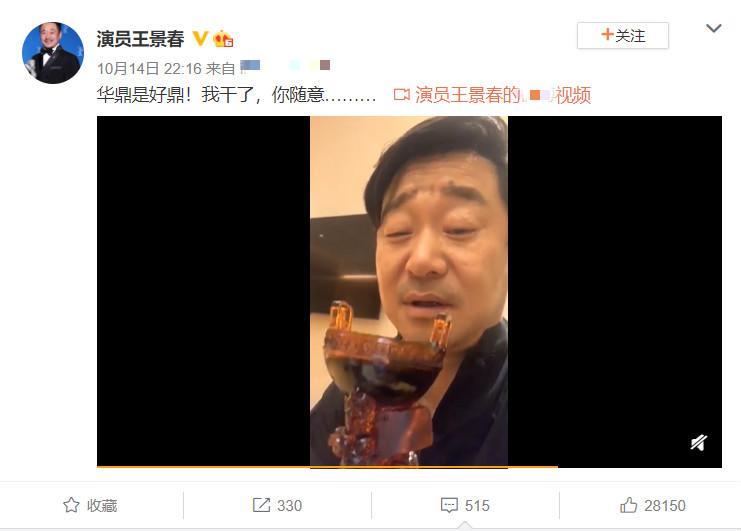Viewport: 741px width, 531px height.
Task: Click the video camera icon before link
Action: pos(402,95)
